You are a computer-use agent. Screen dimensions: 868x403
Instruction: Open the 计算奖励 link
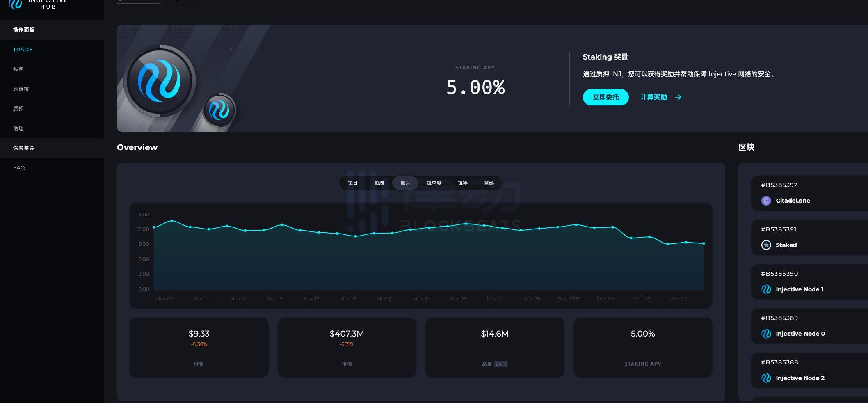(x=653, y=97)
